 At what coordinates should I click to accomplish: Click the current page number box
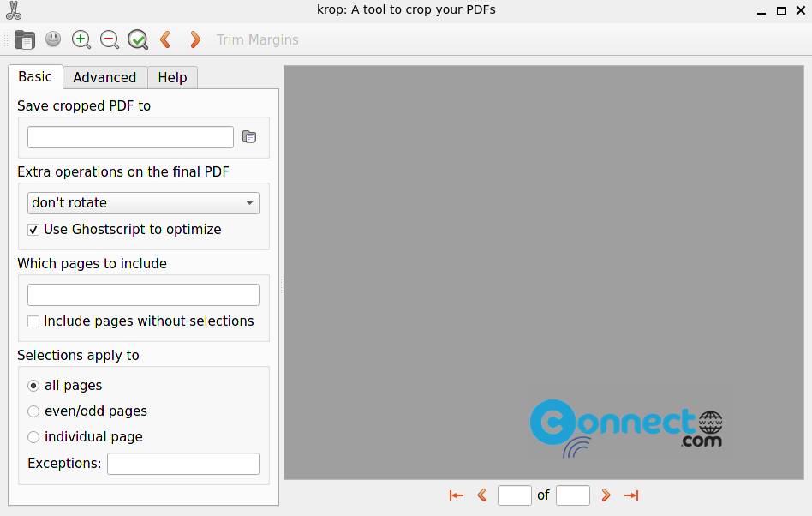[514, 495]
